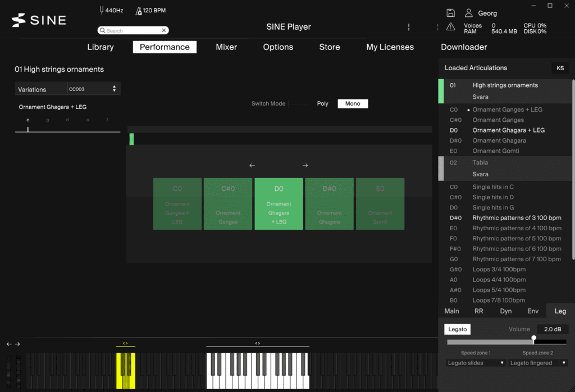Select 'Rhythmic patterns of 7 100 bpm'
The height and width of the screenshot is (392, 575).
click(x=506, y=259)
